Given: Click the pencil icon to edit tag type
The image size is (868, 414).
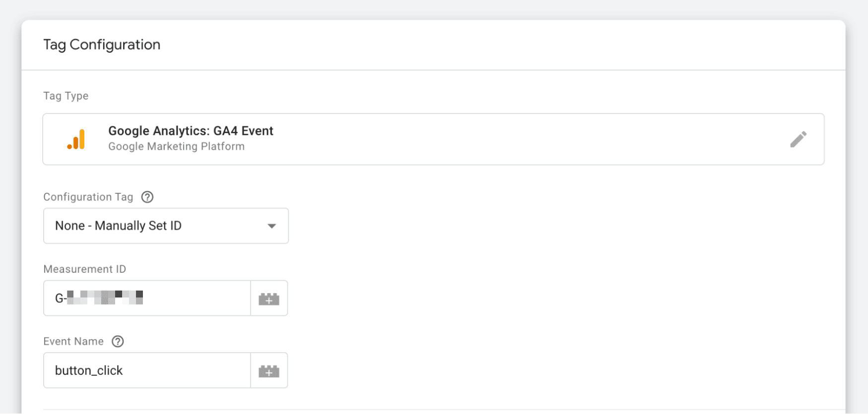Looking at the screenshot, I should (x=799, y=139).
